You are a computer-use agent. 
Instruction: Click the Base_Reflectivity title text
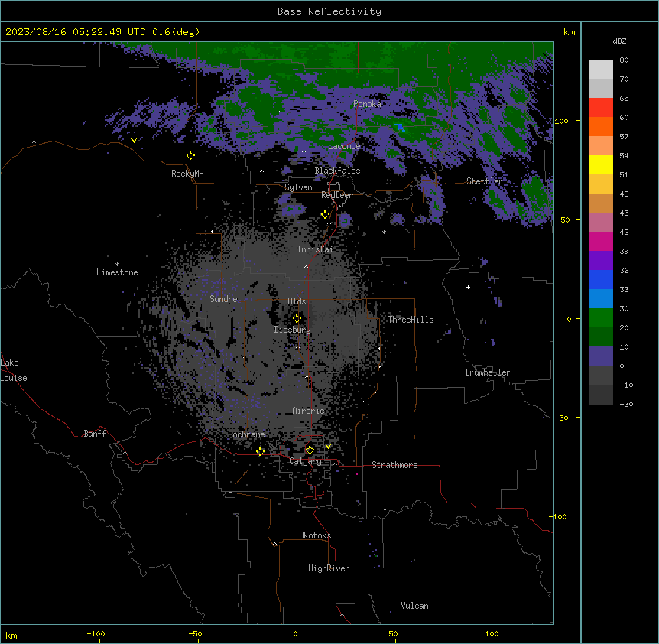click(x=329, y=11)
